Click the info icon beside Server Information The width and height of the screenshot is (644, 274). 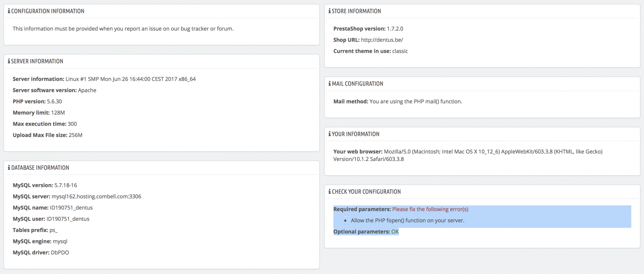(9, 61)
